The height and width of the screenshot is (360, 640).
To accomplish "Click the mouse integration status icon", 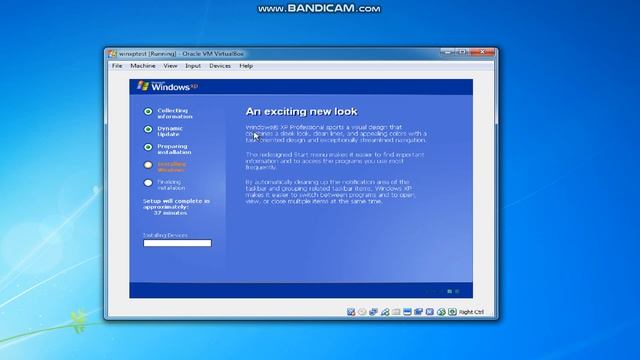I will (x=441, y=312).
